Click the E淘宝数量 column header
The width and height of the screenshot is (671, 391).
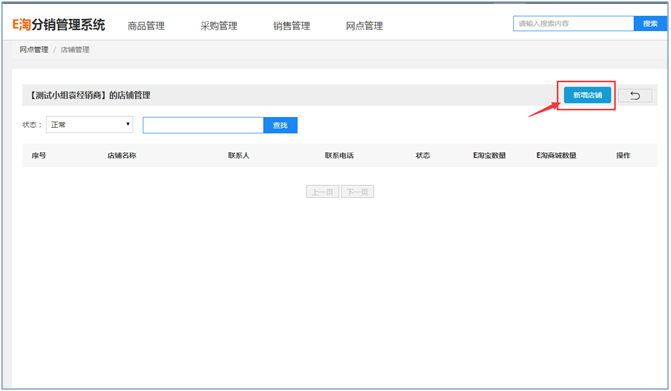[x=489, y=155]
